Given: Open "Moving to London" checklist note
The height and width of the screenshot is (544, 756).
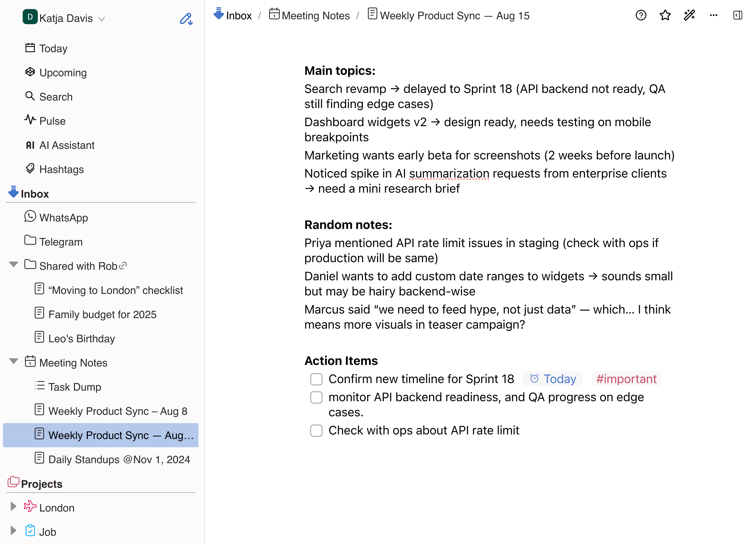Looking at the screenshot, I should 116,291.
